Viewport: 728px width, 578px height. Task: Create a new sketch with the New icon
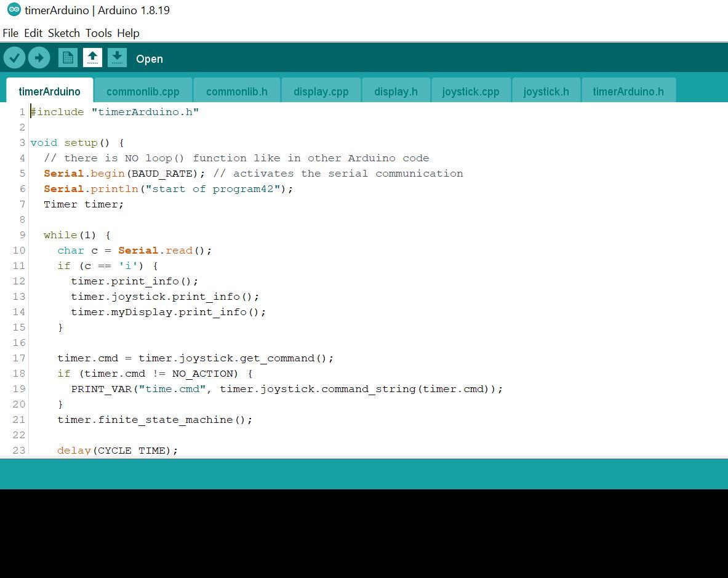68,57
